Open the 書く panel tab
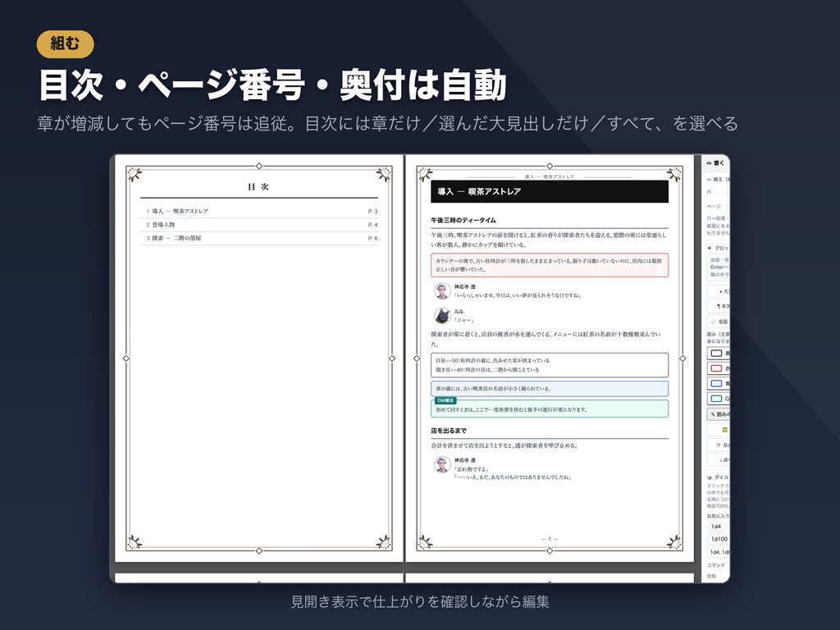The width and height of the screenshot is (840, 630). (x=716, y=163)
